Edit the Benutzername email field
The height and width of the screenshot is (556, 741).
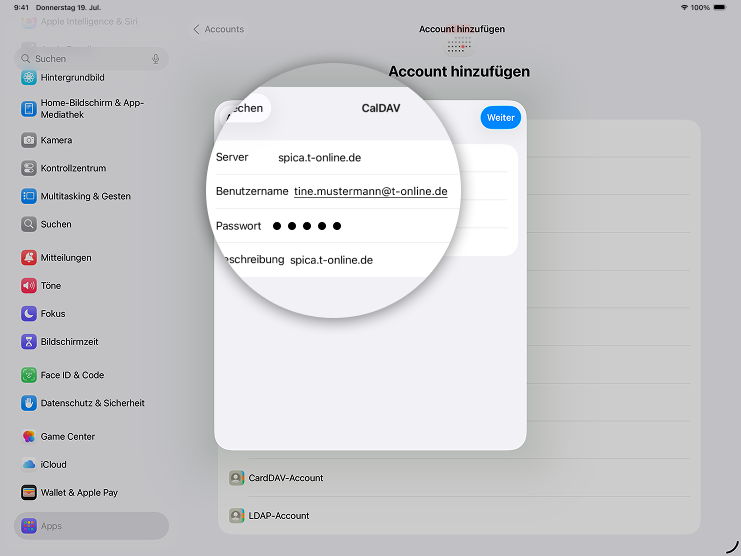click(x=370, y=191)
